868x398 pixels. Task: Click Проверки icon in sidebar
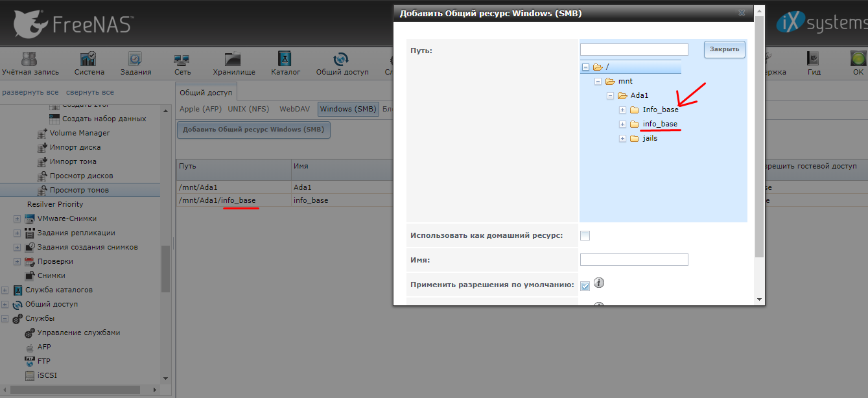[30, 261]
